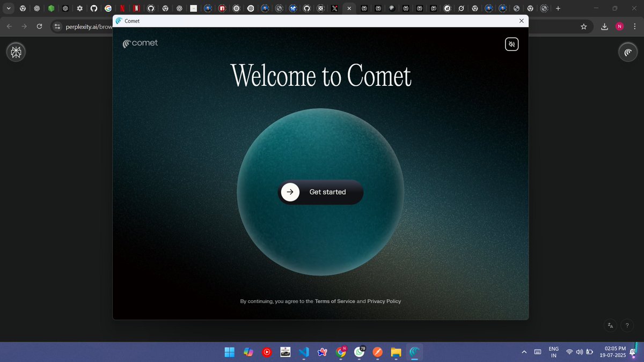Screen dimensions: 644x362
Task: Open the racing car game taskbar icon
Action: click(x=286, y=352)
